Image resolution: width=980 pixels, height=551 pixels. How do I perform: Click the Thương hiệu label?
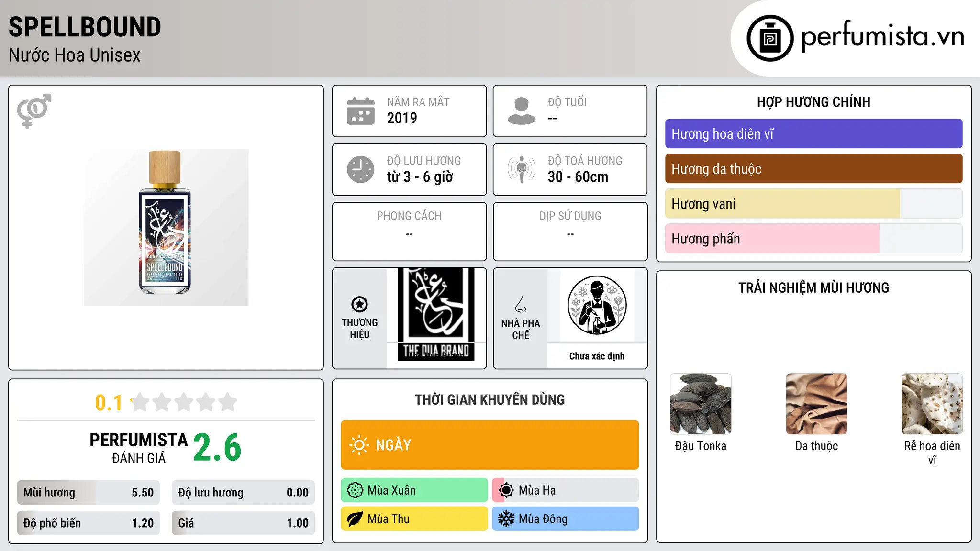359,329
